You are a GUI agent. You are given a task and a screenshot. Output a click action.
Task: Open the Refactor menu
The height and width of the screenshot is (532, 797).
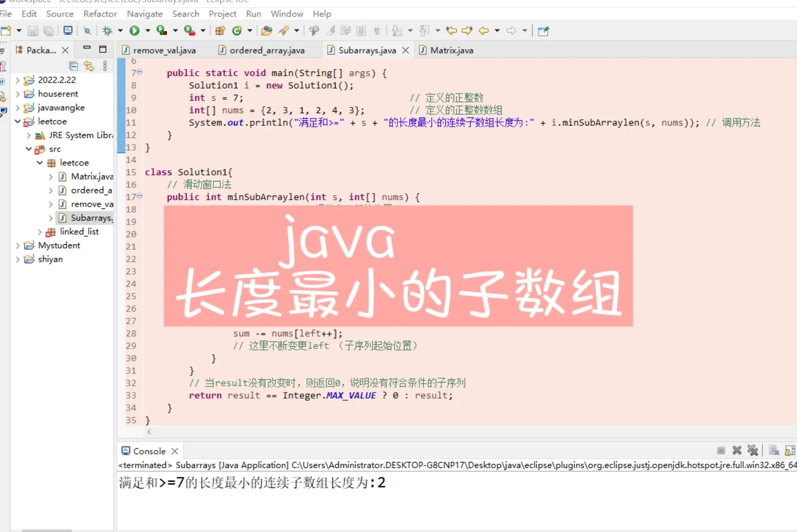(100, 14)
